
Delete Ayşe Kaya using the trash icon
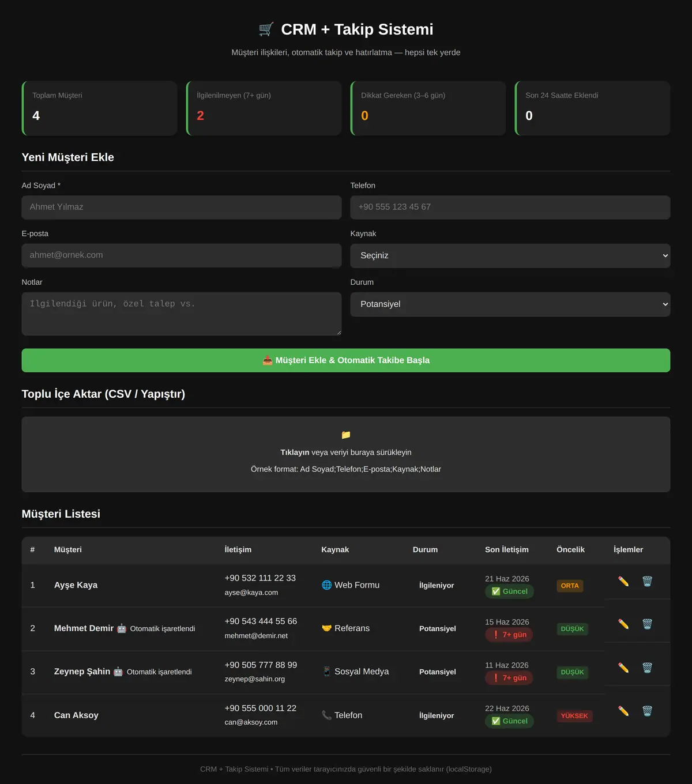[x=647, y=581]
